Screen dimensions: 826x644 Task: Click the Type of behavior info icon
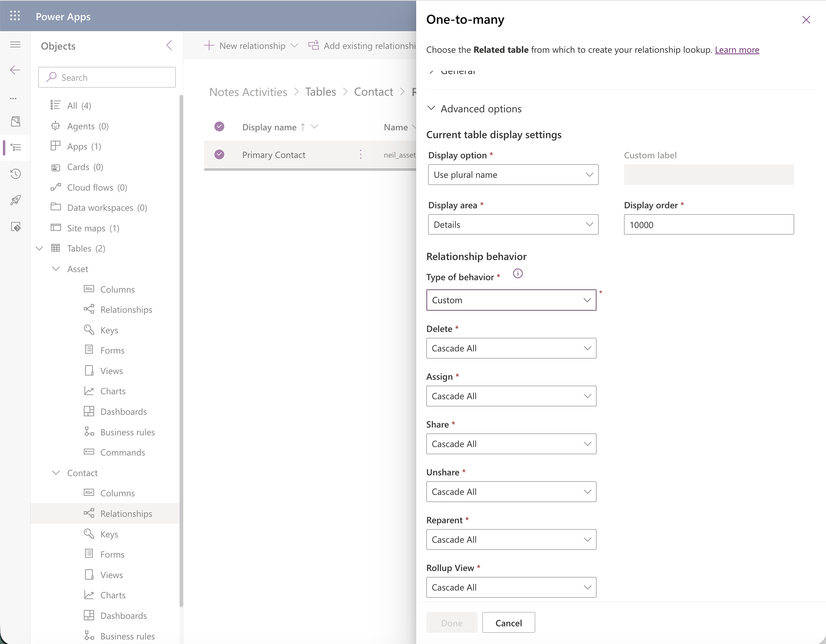[518, 273]
